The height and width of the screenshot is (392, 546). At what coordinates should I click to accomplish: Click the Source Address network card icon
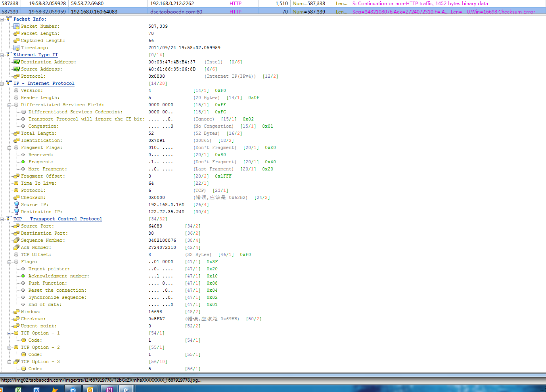[16, 69]
